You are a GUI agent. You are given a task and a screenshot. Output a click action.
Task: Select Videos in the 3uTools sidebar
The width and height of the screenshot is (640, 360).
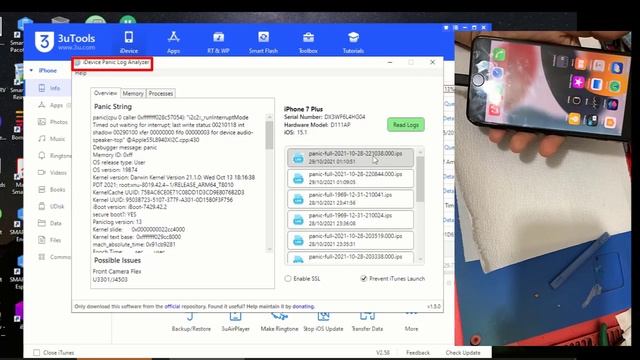[52, 172]
